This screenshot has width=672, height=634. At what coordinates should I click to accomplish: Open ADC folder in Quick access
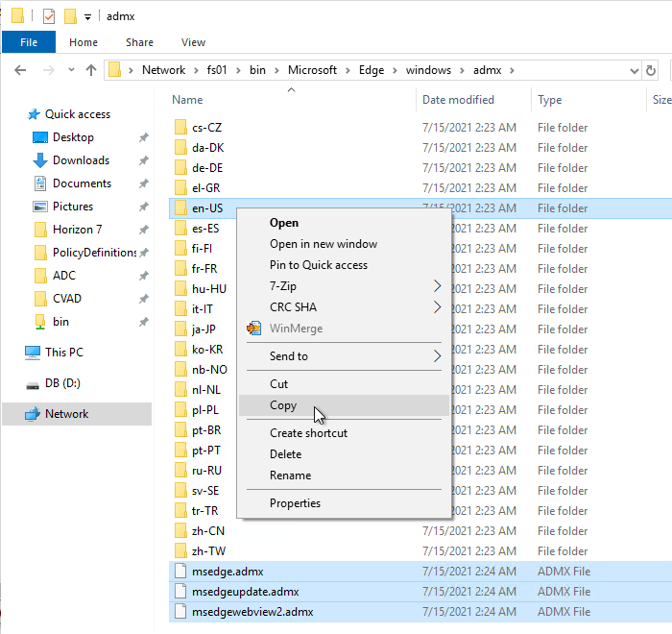click(64, 276)
